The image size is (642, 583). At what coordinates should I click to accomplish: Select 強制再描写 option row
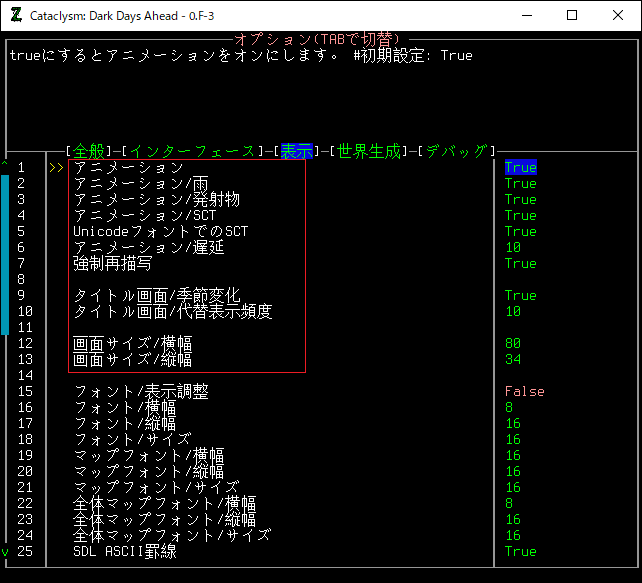pos(112,264)
